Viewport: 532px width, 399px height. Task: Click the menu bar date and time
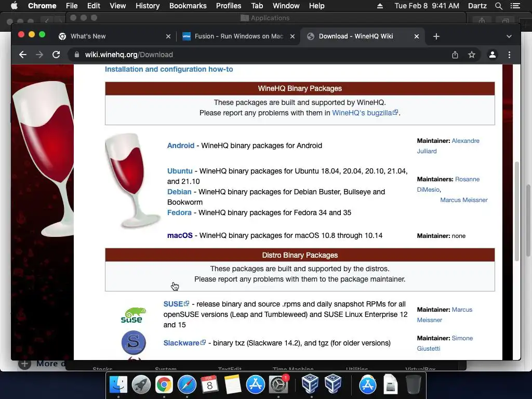pos(427,6)
